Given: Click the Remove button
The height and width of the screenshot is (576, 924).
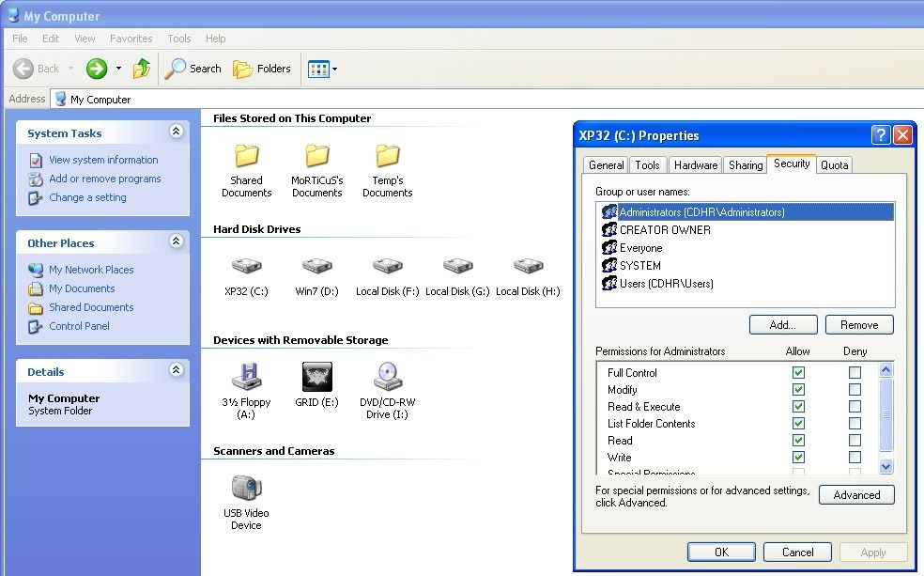Looking at the screenshot, I should 859,325.
